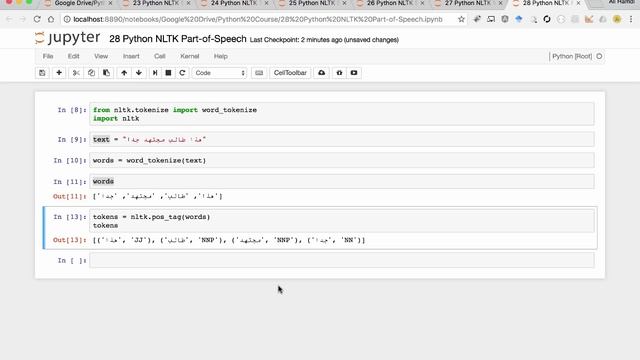Viewport: 640px width, 360px height.
Task: Rename notebook title 28 Python NLTK Part-of-Speech
Action: pyautogui.click(x=178, y=39)
